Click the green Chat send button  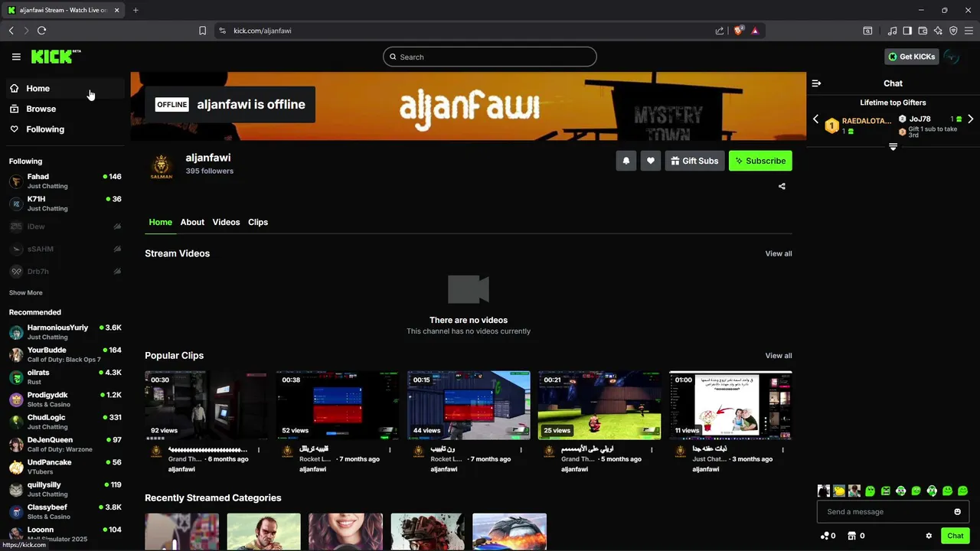point(955,536)
